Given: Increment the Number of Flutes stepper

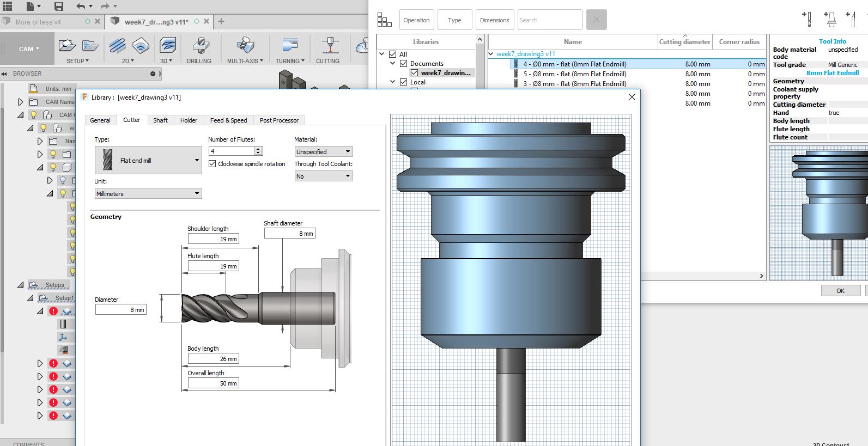Looking at the screenshot, I should point(259,149).
